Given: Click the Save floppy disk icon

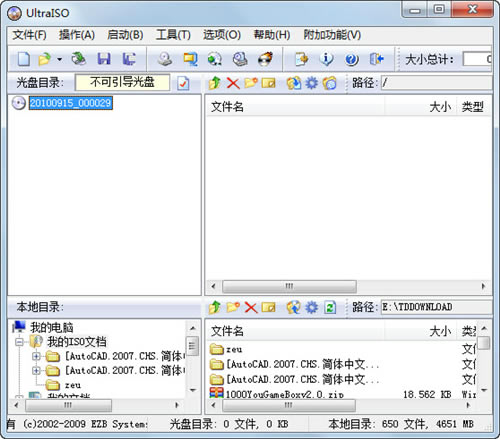Looking at the screenshot, I should 104,59.
